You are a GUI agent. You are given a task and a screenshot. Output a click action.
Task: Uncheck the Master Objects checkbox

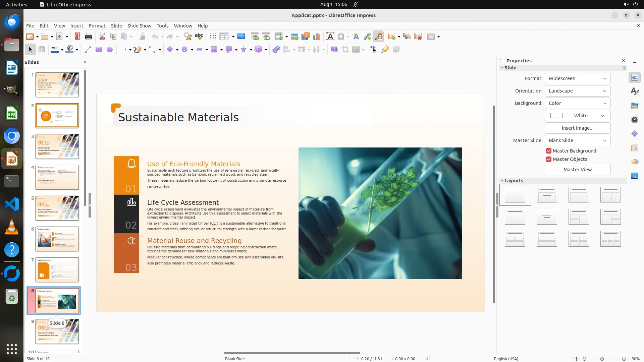549,159
